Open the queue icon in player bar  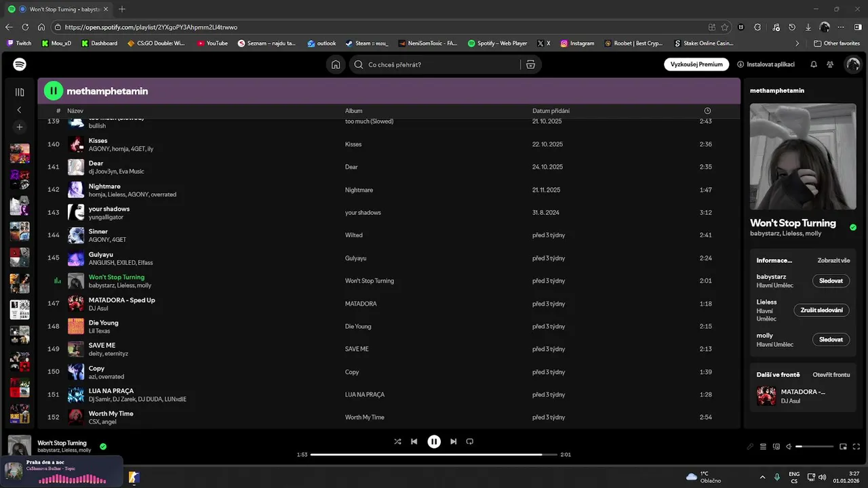[763, 447]
